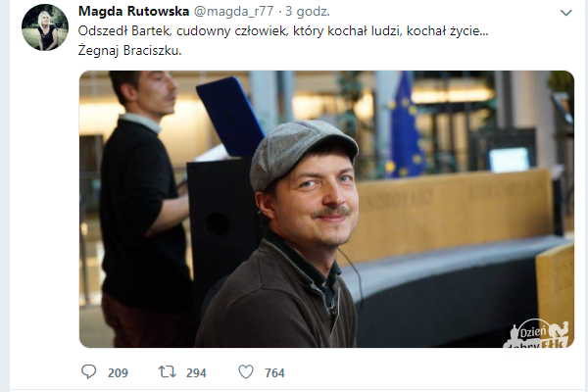Open the Magda Rutowska name link
The image size is (588, 392).
point(133,11)
